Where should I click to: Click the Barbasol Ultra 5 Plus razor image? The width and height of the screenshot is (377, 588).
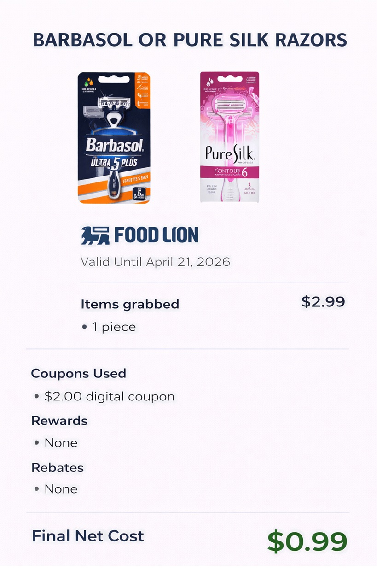[114, 137]
